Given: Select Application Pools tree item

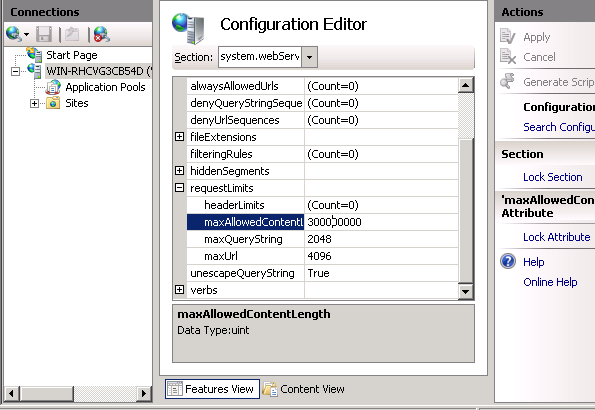Looking at the screenshot, I should point(105,87).
